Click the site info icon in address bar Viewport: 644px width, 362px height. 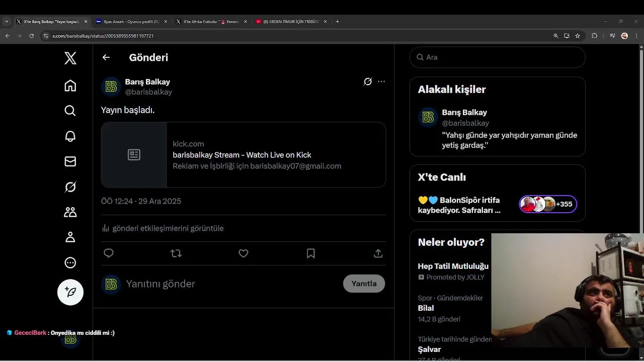pos(46,36)
